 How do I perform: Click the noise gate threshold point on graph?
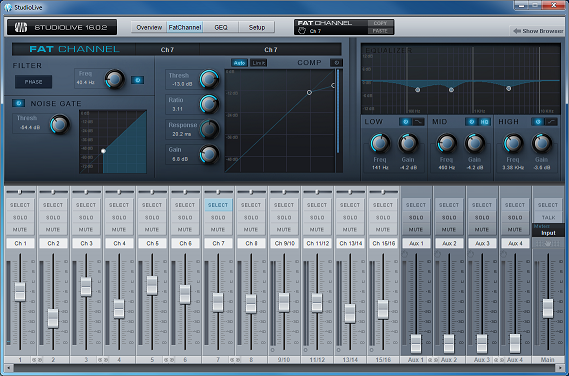click(103, 151)
